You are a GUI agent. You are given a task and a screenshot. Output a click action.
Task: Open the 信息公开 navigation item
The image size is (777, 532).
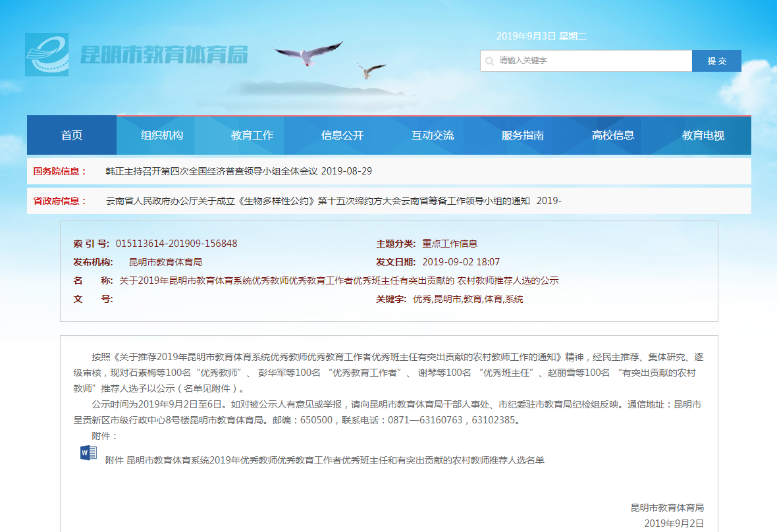click(342, 136)
